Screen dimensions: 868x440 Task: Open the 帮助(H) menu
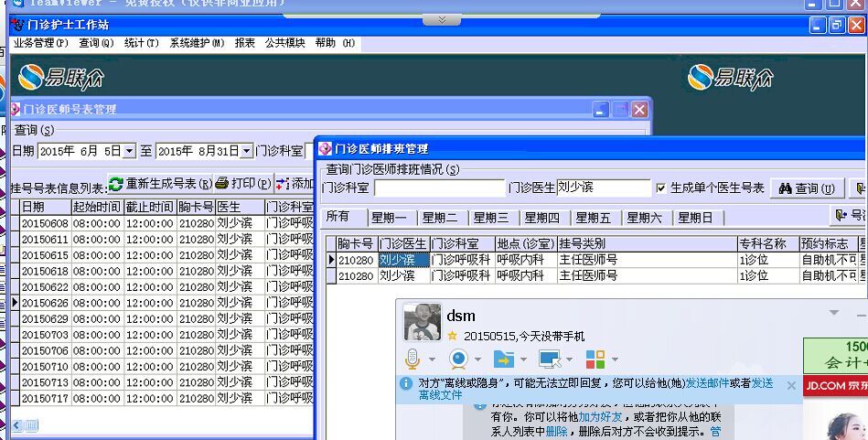pyautogui.click(x=335, y=43)
